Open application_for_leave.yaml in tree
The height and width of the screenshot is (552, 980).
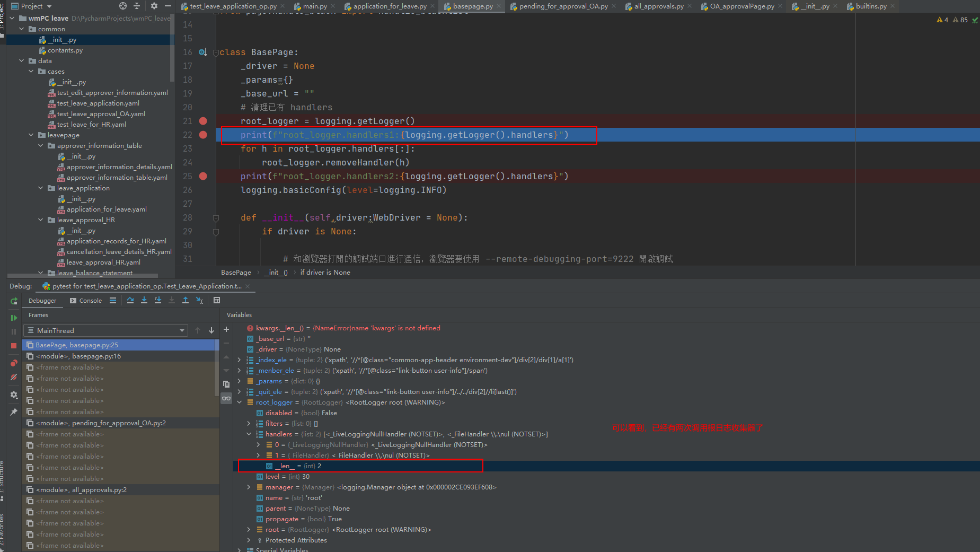[x=106, y=209]
